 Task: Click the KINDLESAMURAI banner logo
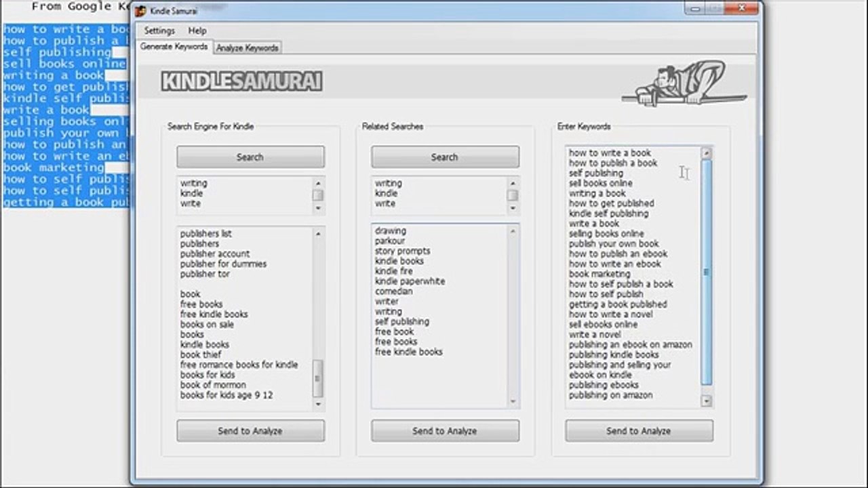pyautogui.click(x=241, y=82)
